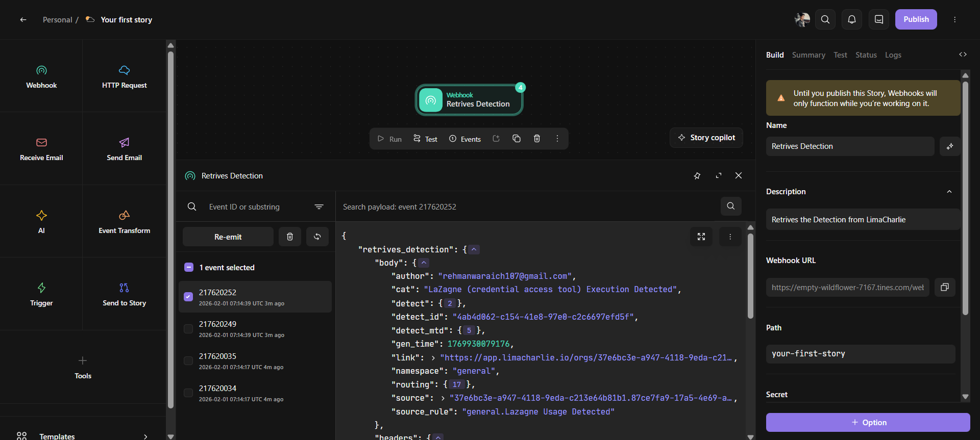Select the Retrives Detection webhook node
Image resolution: width=980 pixels, height=440 pixels.
[x=469, y=100]
